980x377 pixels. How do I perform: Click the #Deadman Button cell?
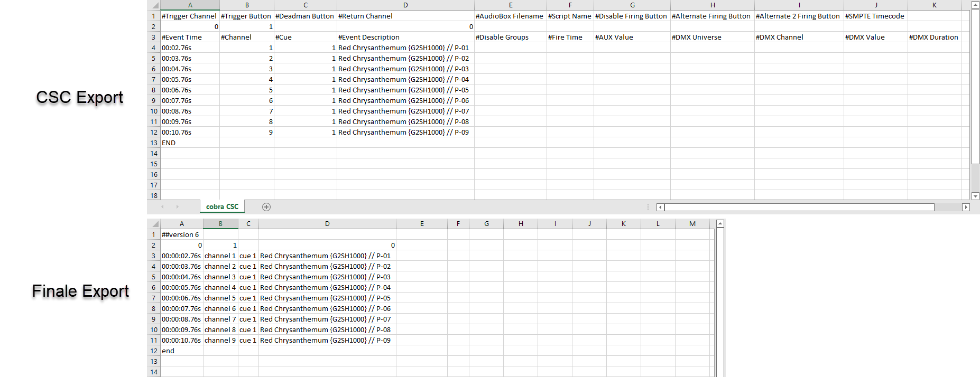pos(306,16)
